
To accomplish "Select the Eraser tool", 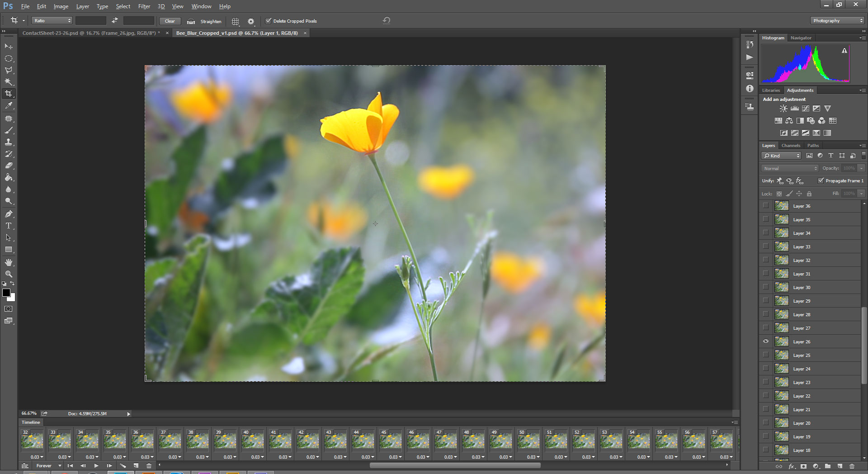I will 8,166.
